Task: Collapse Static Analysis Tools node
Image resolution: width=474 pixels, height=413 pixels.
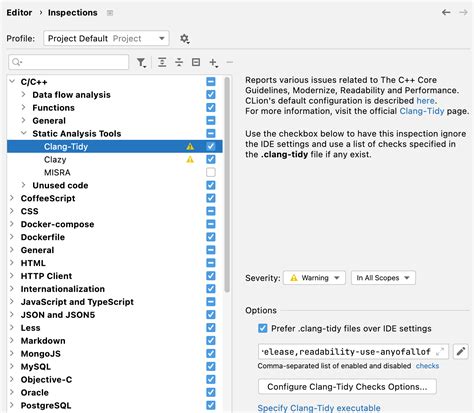Action: coord(23,133)
